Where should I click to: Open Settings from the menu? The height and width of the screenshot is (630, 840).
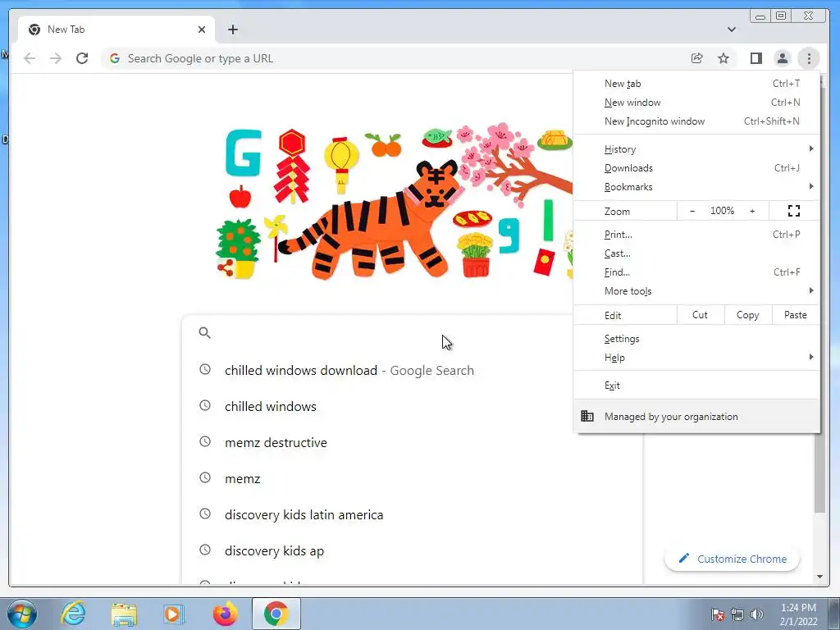tap(696, 339)
